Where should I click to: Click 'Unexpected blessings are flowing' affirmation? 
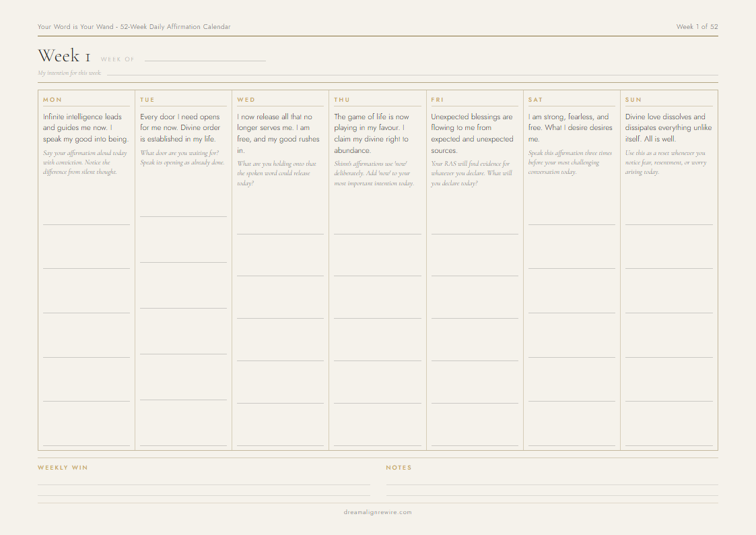pyautogui.click(x=472, y=133)
